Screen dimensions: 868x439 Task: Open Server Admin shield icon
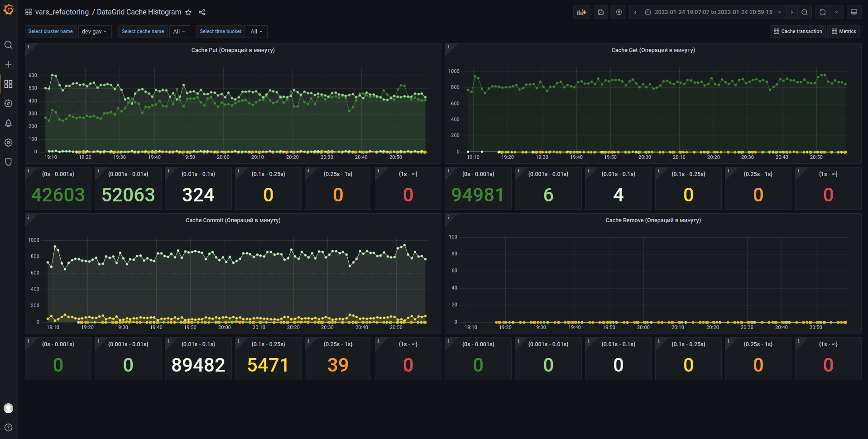coord(8,162)
